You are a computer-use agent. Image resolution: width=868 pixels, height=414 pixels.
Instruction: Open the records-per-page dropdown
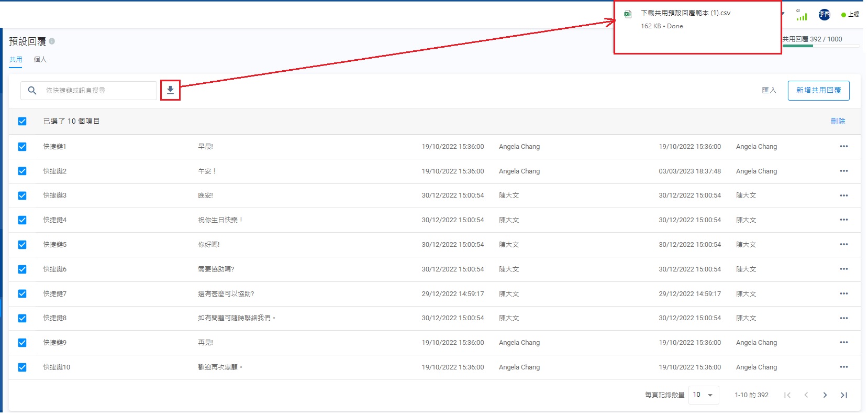[703, 395]
